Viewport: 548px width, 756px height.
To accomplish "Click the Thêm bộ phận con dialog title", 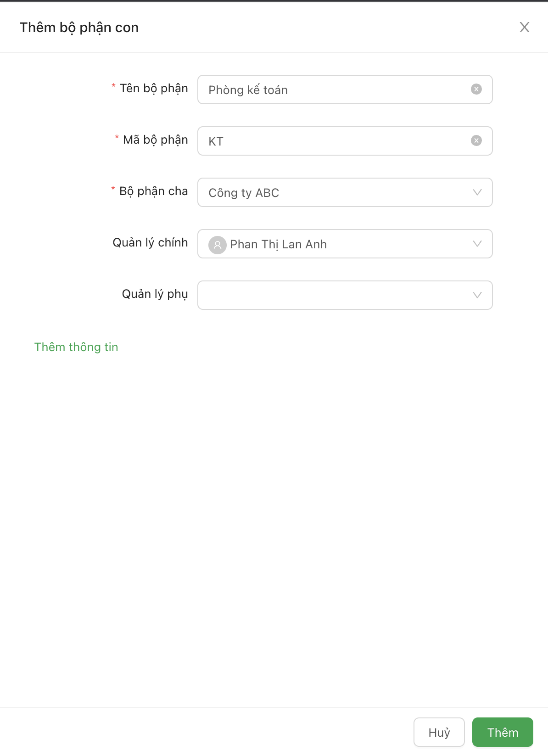I will pos(79,28).
